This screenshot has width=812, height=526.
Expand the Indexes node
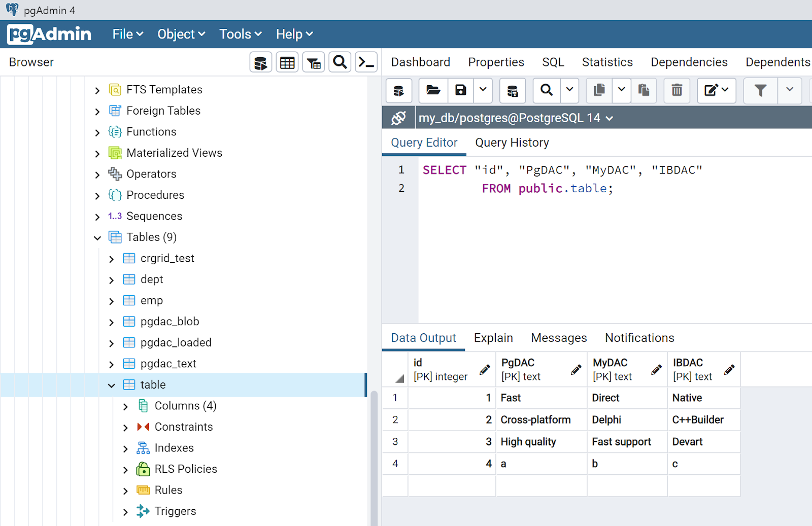click(125, 449)
